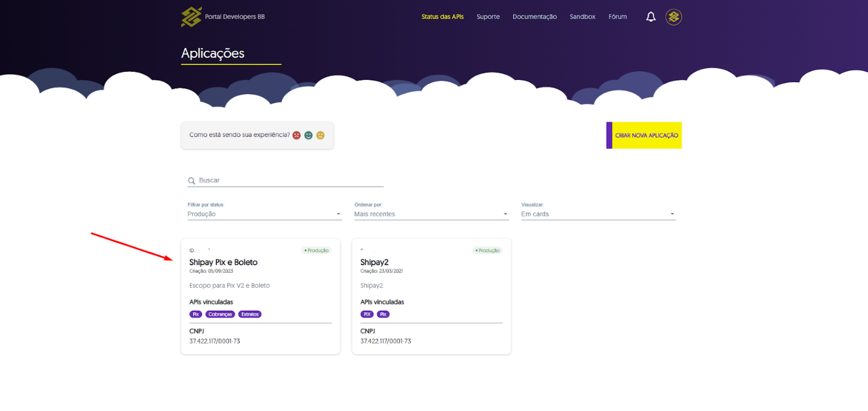
Task: Click the Portal Developers BB title
Action: click(x=235, y=17)
